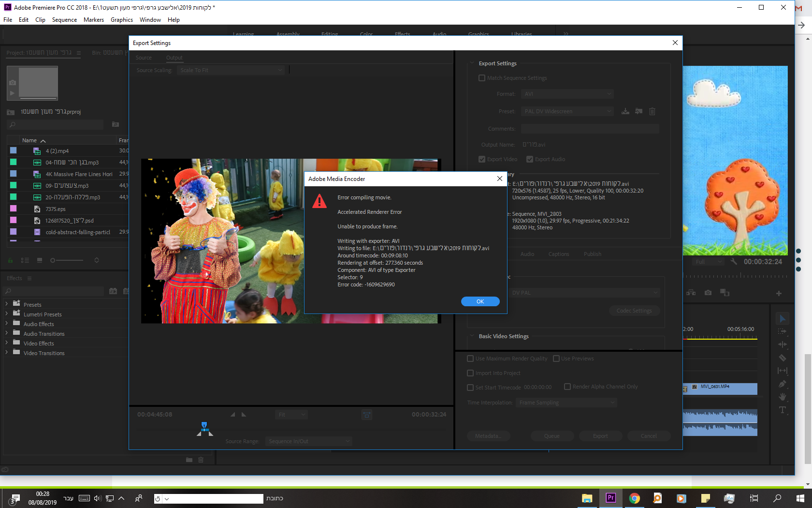
Task: Enable Use Maximum Render Quality
Action: 470,359
